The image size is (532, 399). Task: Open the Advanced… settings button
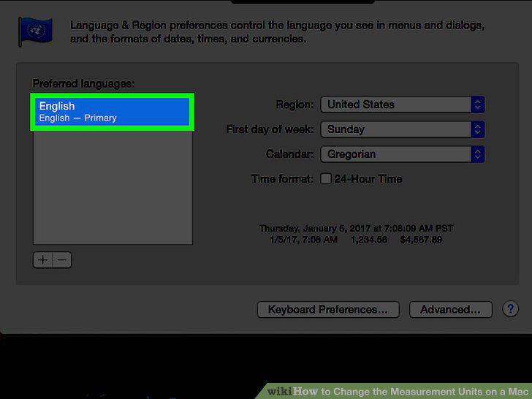(451, 309)
